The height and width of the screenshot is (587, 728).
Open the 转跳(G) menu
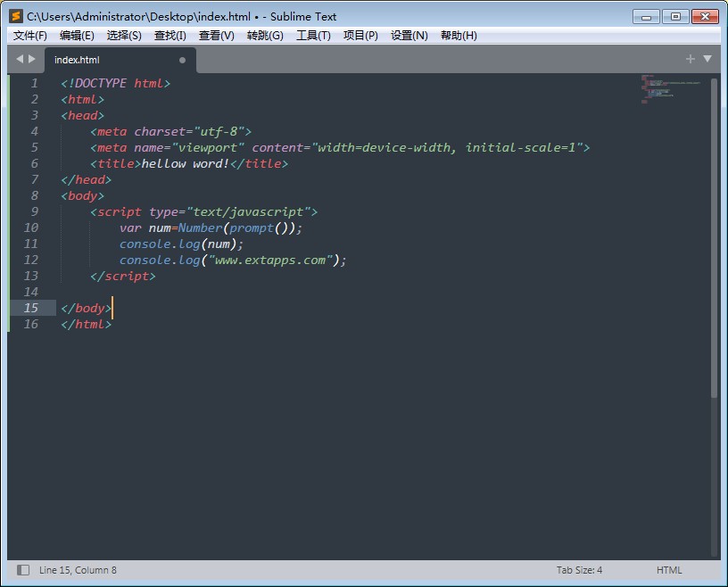click(x=265, y=36)
